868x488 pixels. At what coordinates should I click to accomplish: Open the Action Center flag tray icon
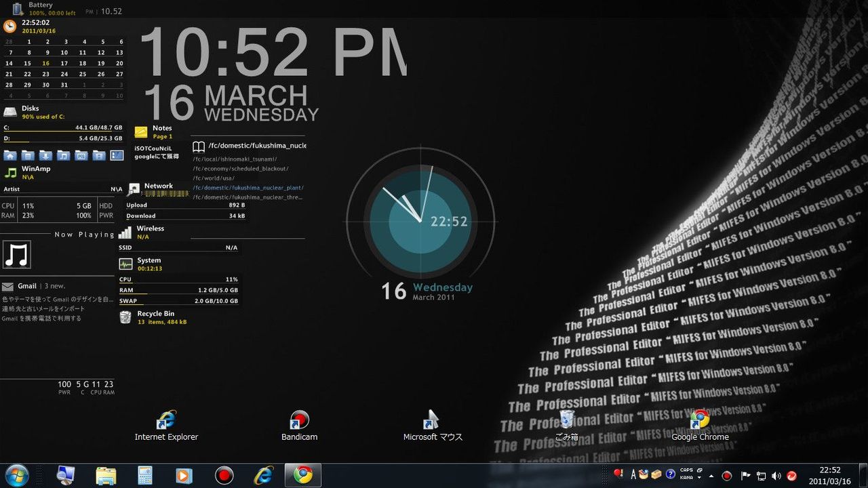[x=745, y=475]
